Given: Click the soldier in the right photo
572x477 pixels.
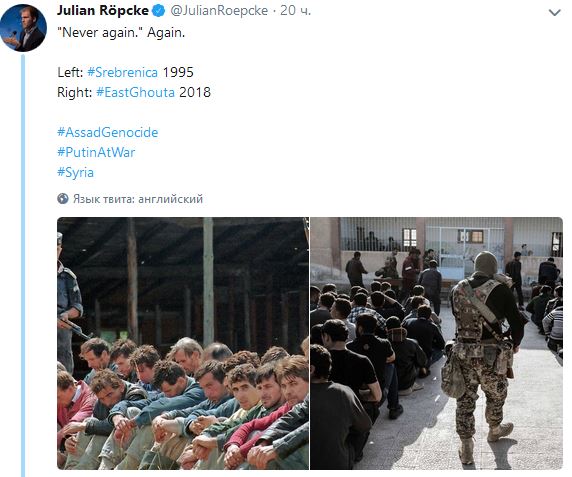Looking at the screenshot, I should click(x=481, y=356).
